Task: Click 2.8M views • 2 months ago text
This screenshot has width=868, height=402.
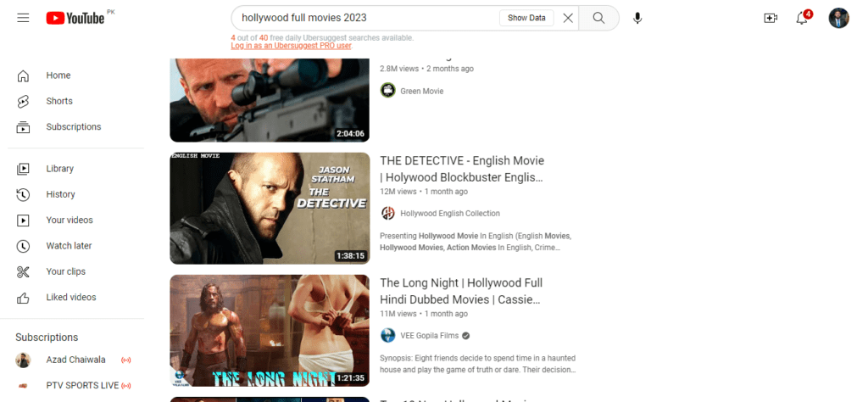Action: pyautogui.click(x=427, y=69)
